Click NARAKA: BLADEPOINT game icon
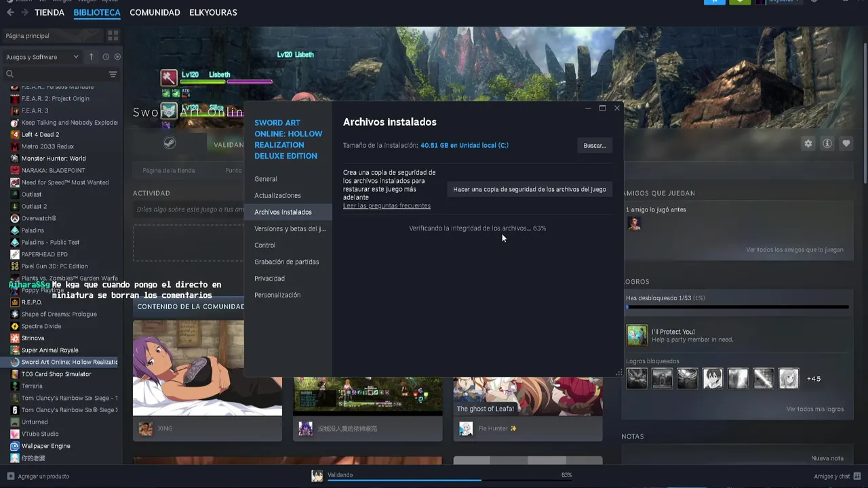868x488 pixels. point(15,170)
